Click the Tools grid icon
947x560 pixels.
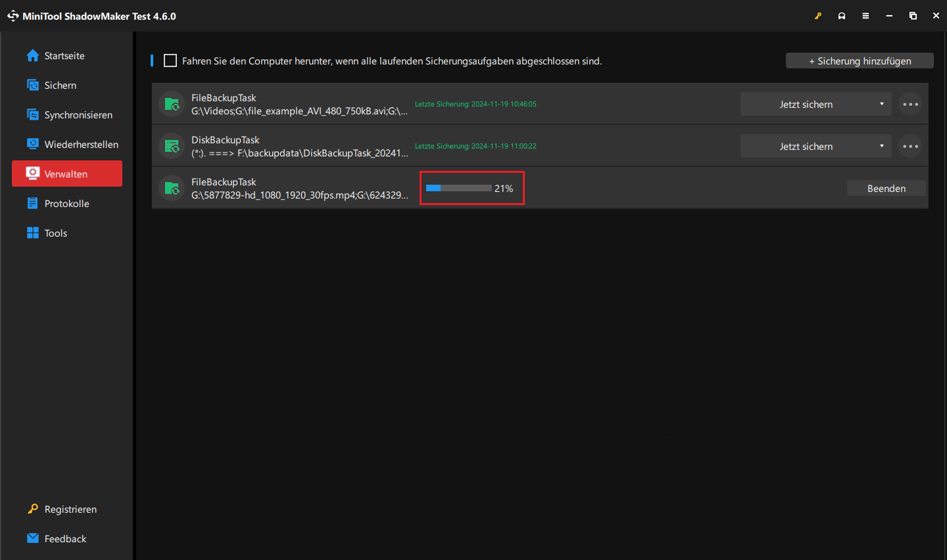point(33,233)
